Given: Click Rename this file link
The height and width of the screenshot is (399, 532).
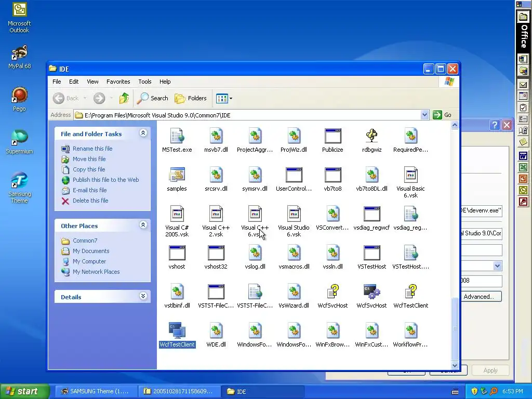Looking at the screenshot, I should 92,149.
